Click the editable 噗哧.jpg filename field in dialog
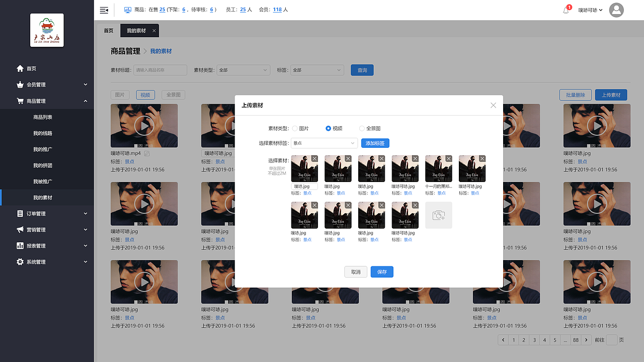 pos(304,187)
